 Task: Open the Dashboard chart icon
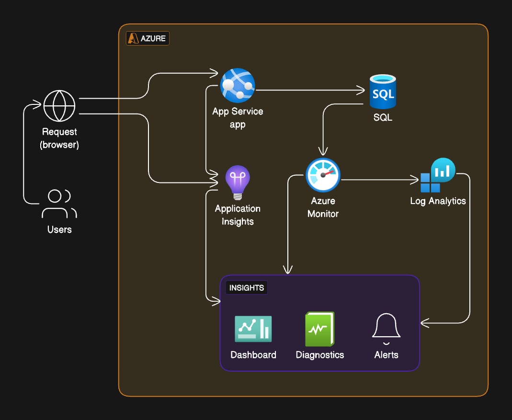(x=253, y=329)
